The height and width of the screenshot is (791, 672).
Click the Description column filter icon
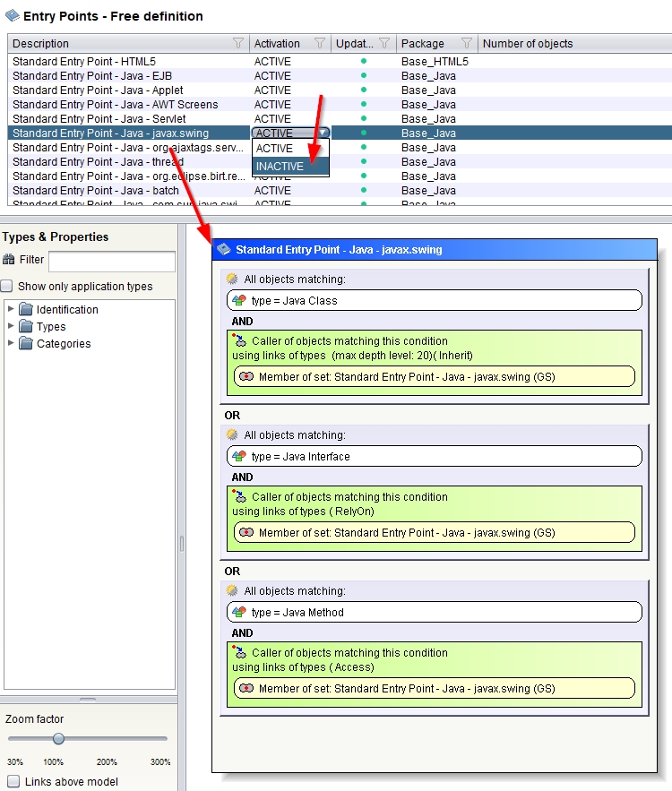[x=237, y=43]
